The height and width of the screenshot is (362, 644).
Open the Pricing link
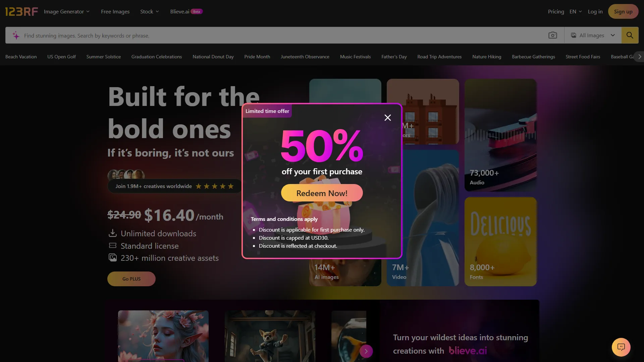pyautogui.click(x=556, y=11)
